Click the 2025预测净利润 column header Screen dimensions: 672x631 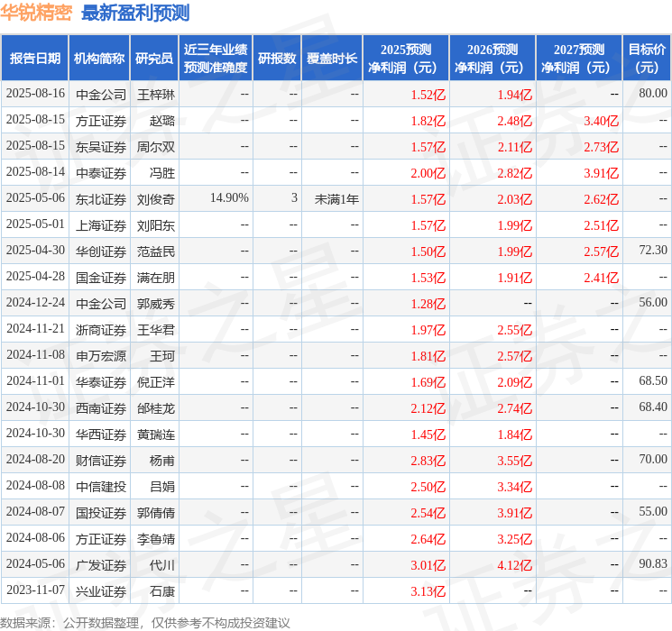[406, 59]
